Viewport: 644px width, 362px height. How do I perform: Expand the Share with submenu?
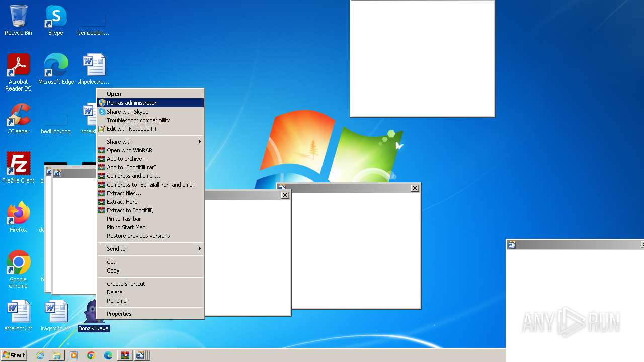(150, 142)
